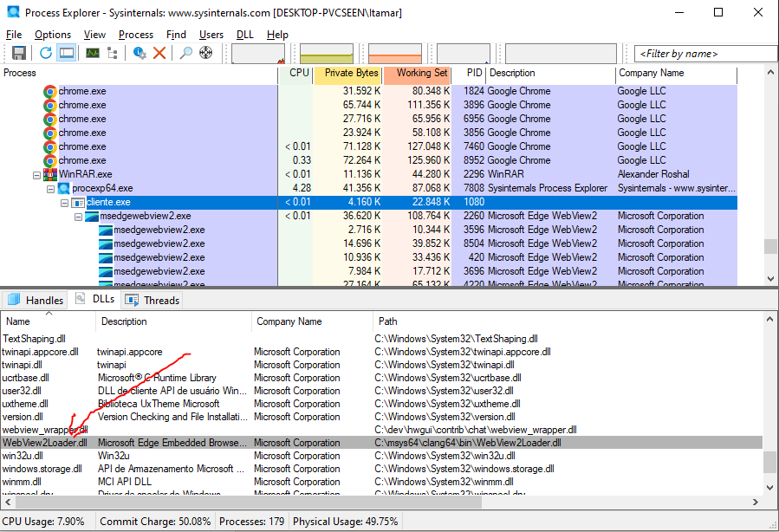This screenshot has width=779, height=532.
Task: Sort by the Private Bytes column header
Action: pos(347,73)
